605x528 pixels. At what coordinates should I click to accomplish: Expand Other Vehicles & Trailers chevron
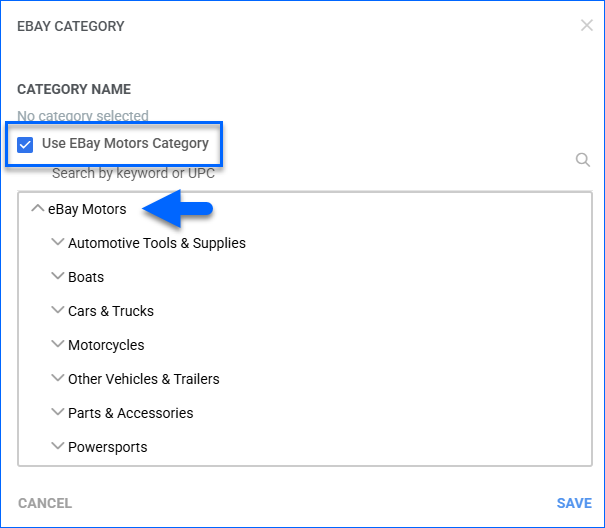(57, 378)
